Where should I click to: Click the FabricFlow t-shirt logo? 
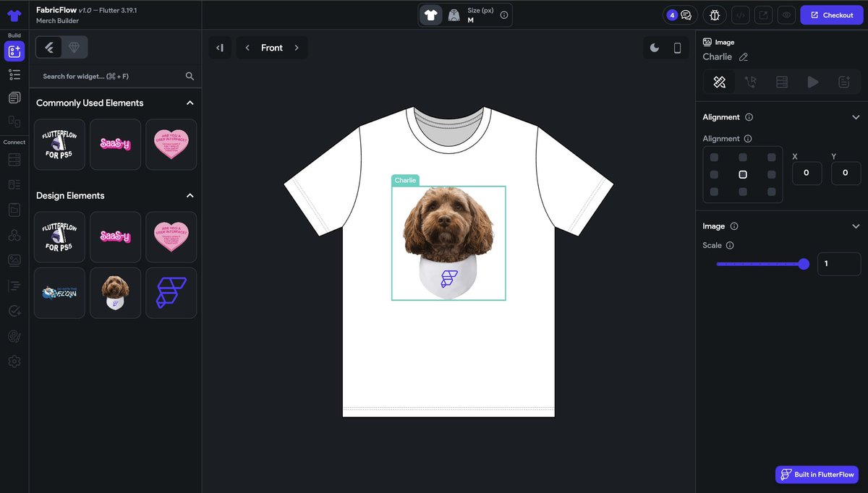coord(14,15)
